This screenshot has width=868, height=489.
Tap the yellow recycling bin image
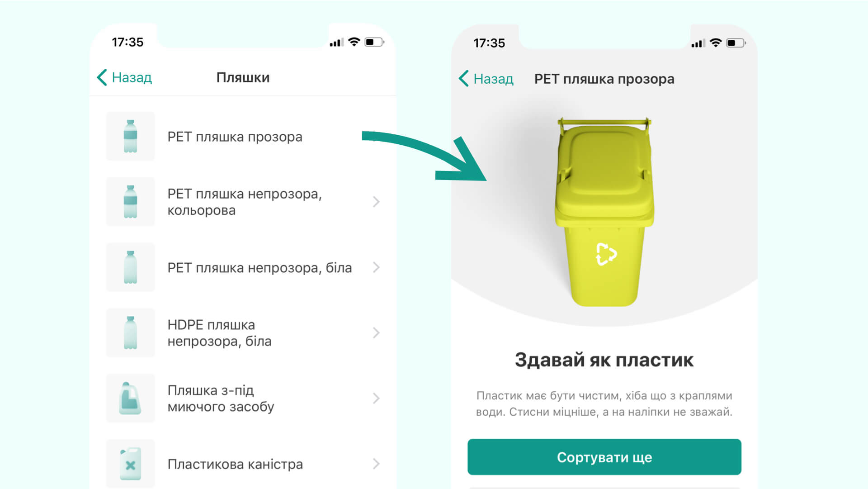click(x=604, y=212)
